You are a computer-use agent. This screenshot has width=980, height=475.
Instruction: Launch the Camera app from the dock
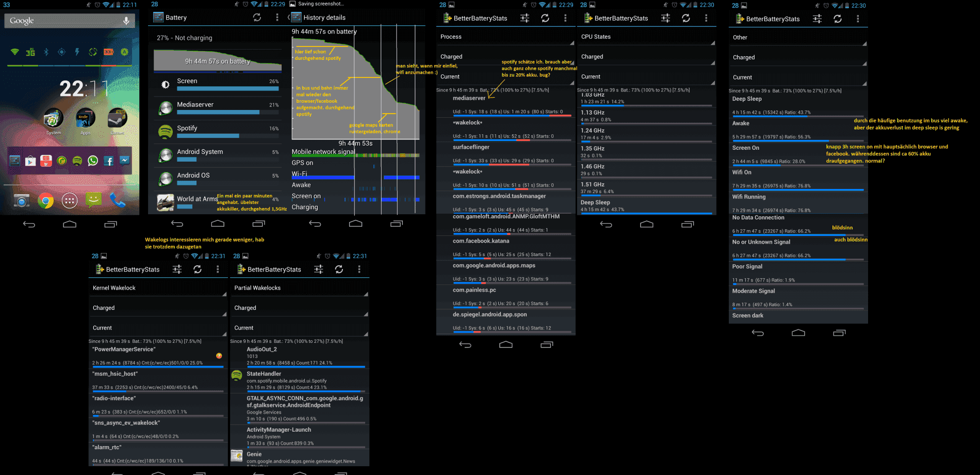[21, 200]
